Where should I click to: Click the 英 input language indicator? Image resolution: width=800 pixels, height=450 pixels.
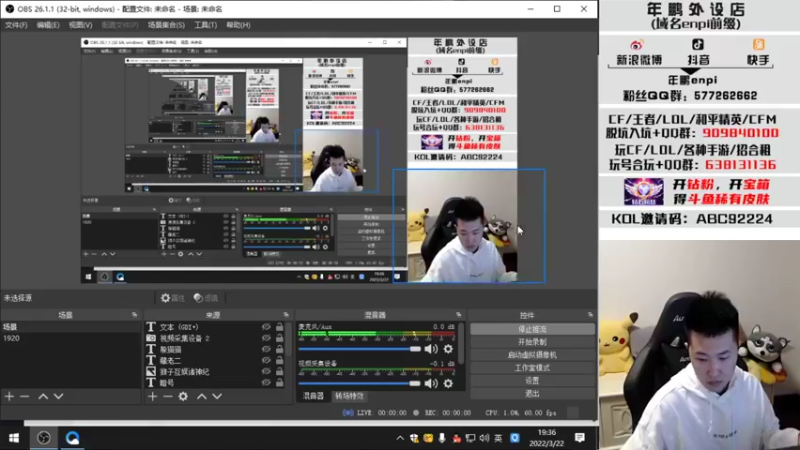coord(498,438)
